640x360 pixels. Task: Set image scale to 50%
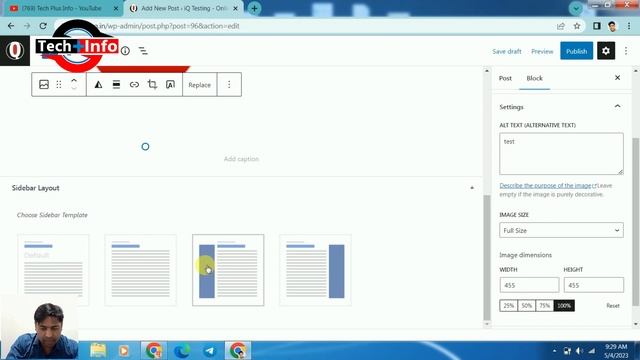(527, 305)
